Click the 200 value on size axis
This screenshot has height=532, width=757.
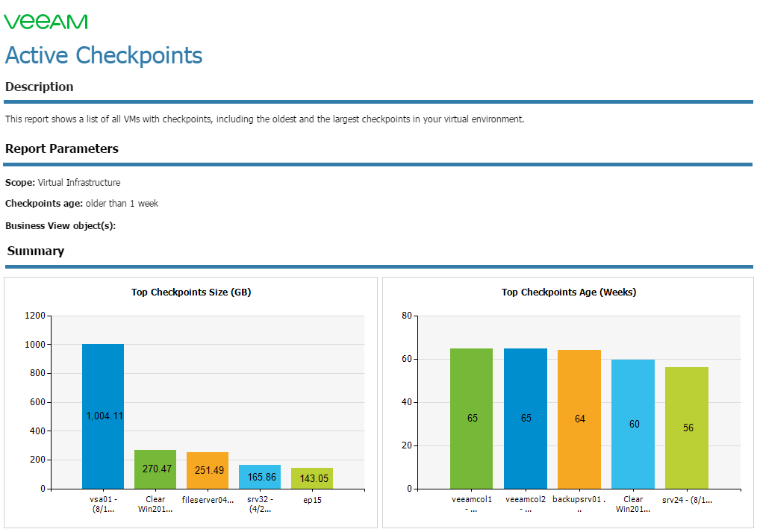(37, 460)
